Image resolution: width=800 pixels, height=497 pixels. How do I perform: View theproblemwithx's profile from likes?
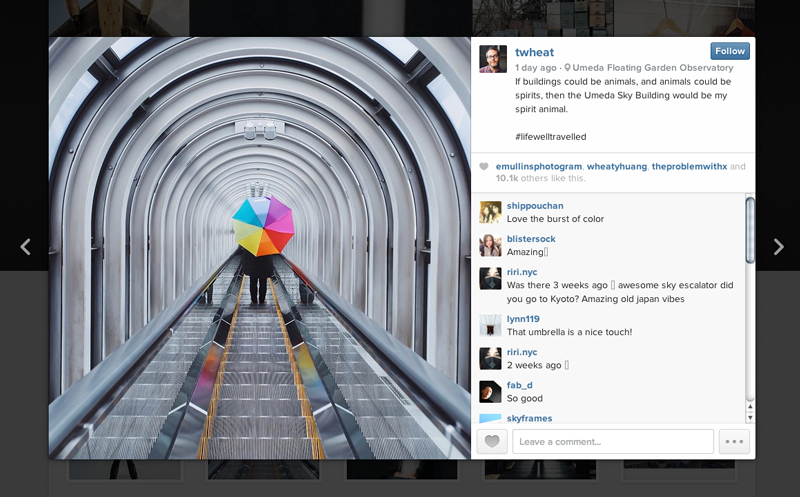688,166
